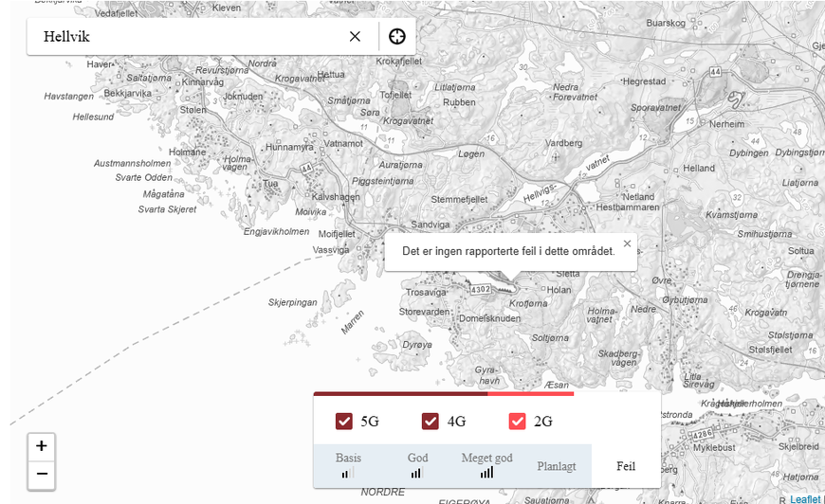This screenshot has width=825, height=504.
Task: Clear the Hellvik search text
Action: 355,36
